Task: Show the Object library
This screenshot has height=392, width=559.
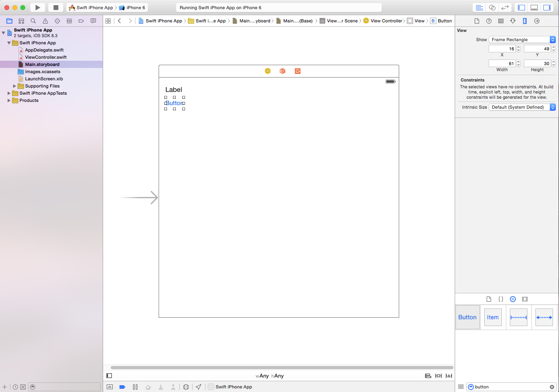Action: [513, 299]
